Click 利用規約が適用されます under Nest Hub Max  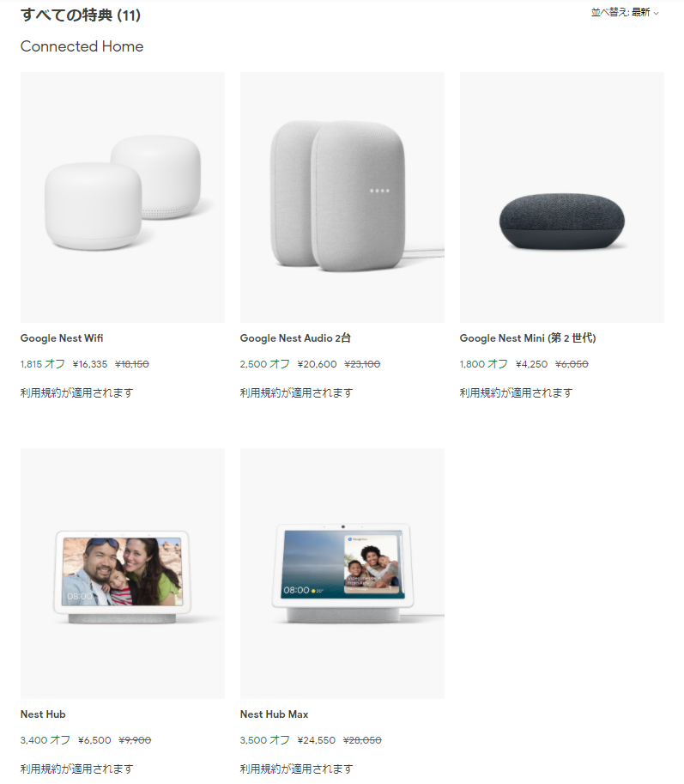297,769
